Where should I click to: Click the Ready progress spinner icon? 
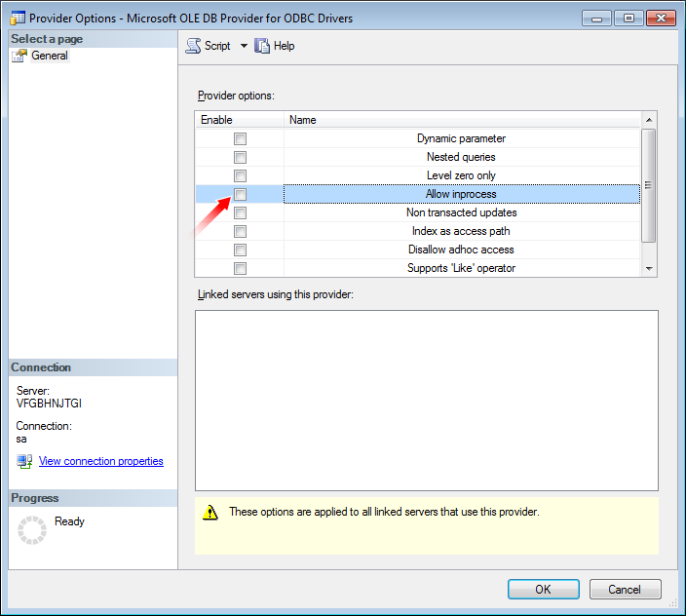32,530
